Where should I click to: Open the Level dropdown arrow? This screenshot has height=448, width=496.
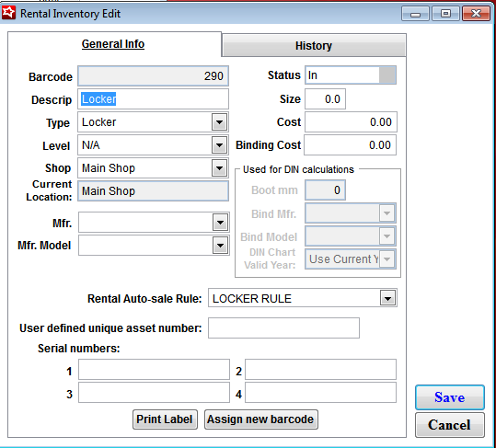(220, 145)
